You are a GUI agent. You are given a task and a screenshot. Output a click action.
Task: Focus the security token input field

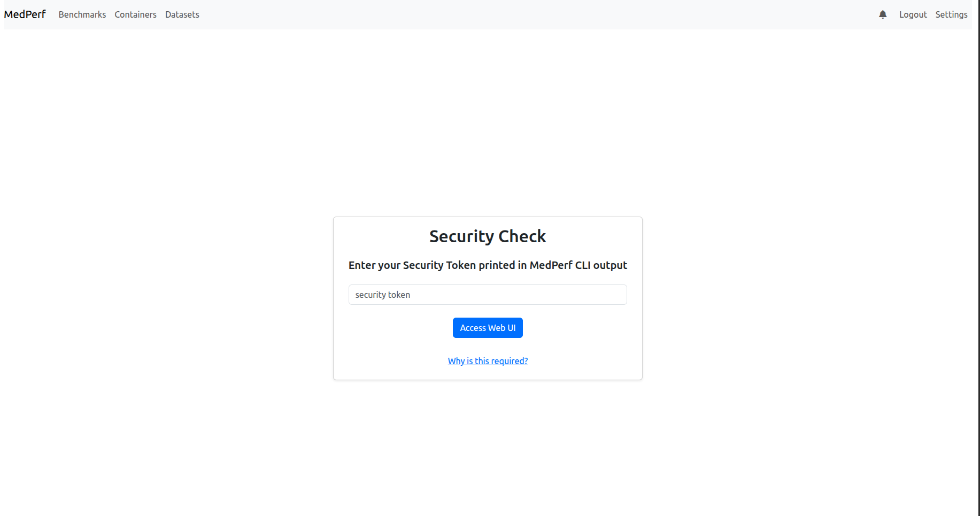pos(488,295)
